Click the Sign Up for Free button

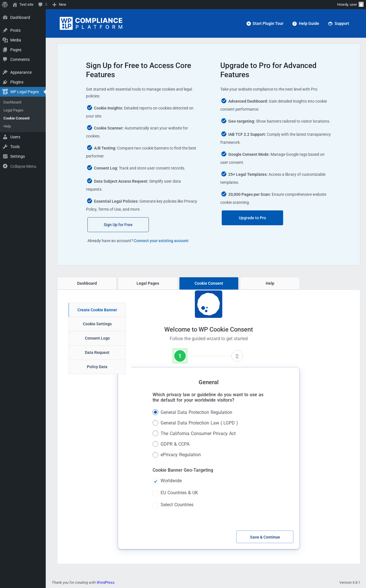pos(118,225)
